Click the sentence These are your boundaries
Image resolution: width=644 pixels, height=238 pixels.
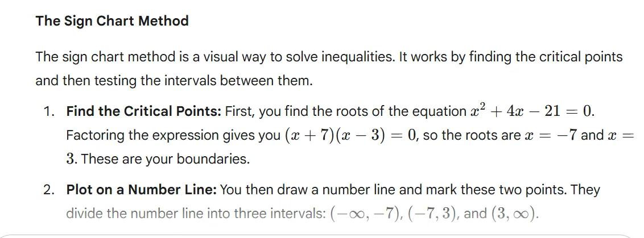[x=165, y=159]
